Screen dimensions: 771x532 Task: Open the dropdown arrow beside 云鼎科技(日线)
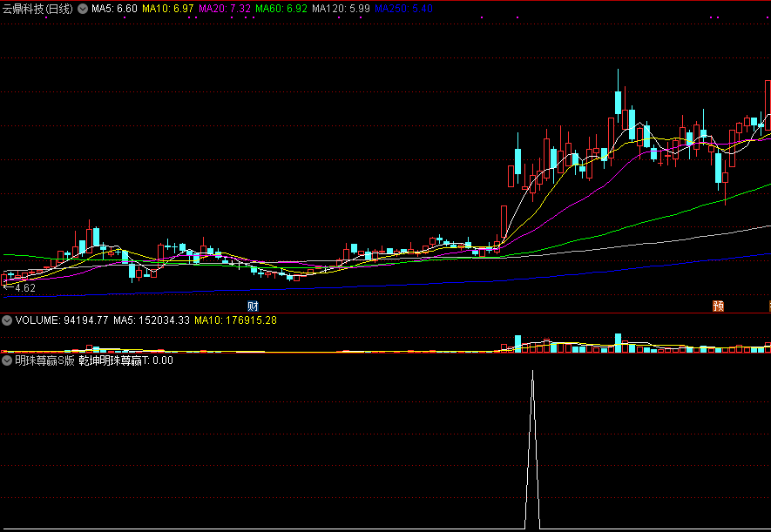tap(83, 9)
